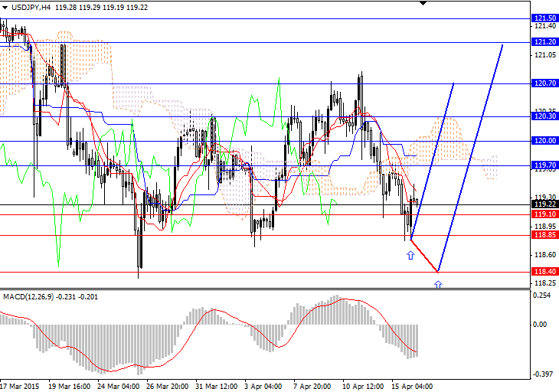Image resolution: width=559 pixels, height=392 pixels.
Task: Select the red 118.40 support label
Action: pyautogui.click(x=544, y=272)
